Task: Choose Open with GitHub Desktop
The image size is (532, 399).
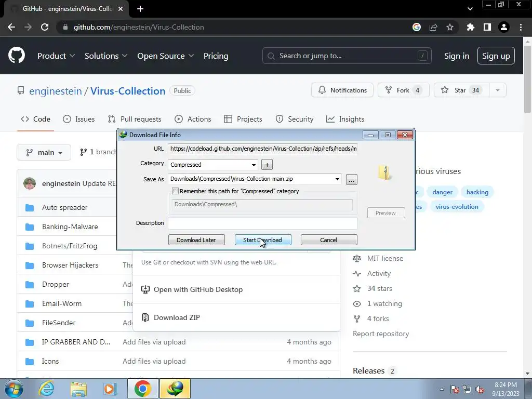Action: (192, 290)
